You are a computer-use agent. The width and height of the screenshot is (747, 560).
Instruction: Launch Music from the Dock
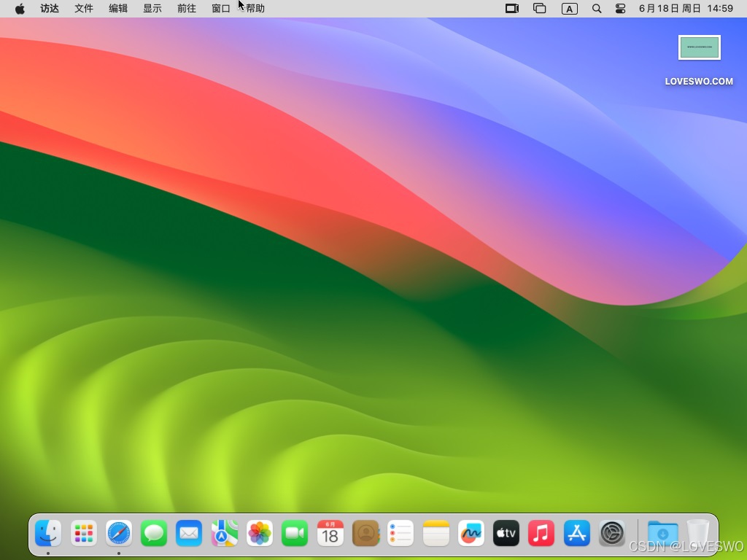541,533
